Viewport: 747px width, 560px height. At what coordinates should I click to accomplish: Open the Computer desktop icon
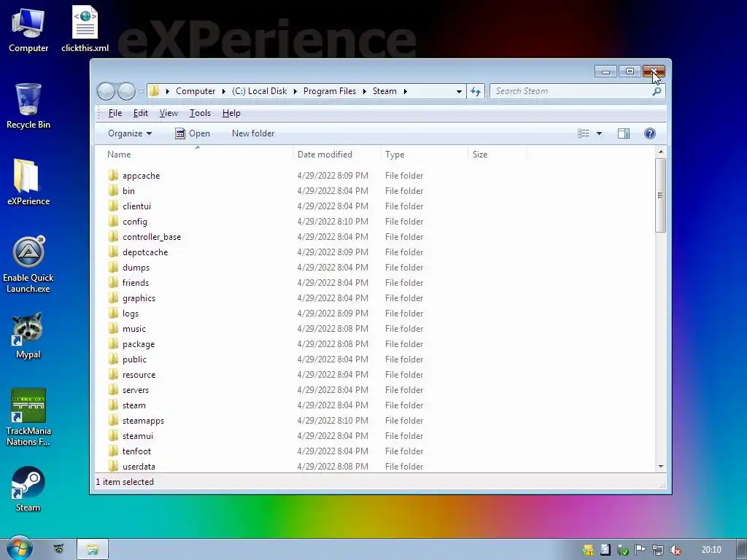[x=28, y=31]
